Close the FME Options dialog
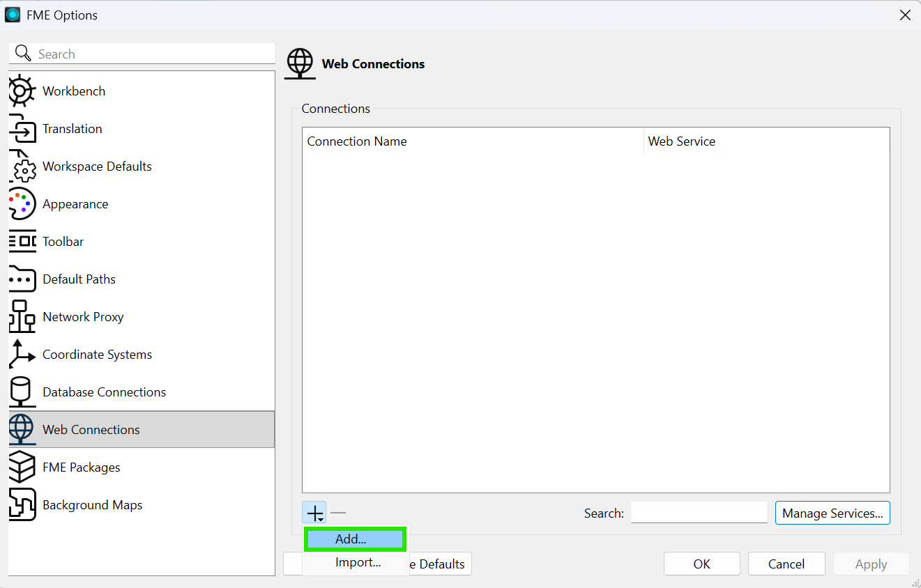 pyautogui.click(x=905, y=15)
